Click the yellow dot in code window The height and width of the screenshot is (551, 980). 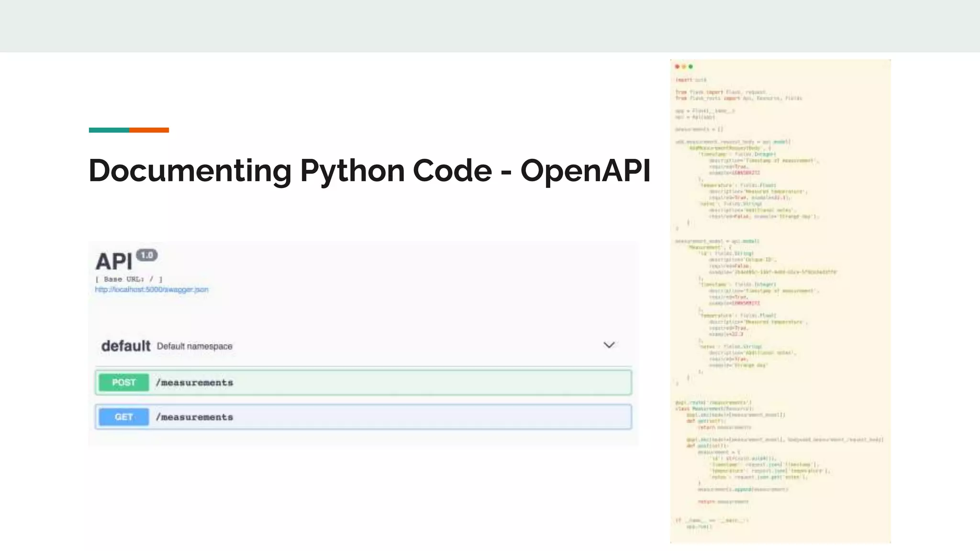(684, 66)
